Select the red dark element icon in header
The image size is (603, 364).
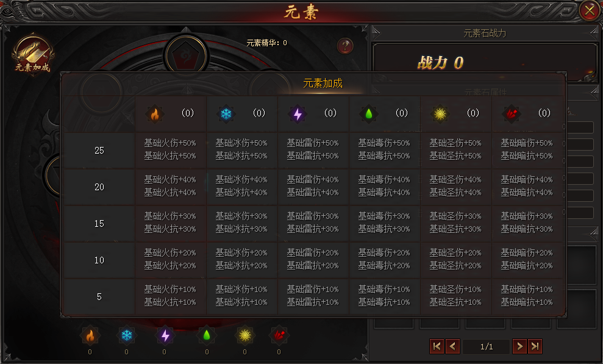pos(512,114)
